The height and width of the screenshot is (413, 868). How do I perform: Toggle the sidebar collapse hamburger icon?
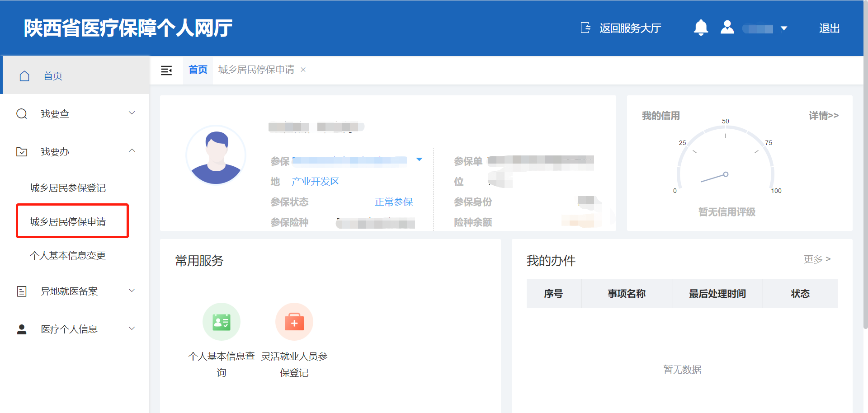(166, 70)
